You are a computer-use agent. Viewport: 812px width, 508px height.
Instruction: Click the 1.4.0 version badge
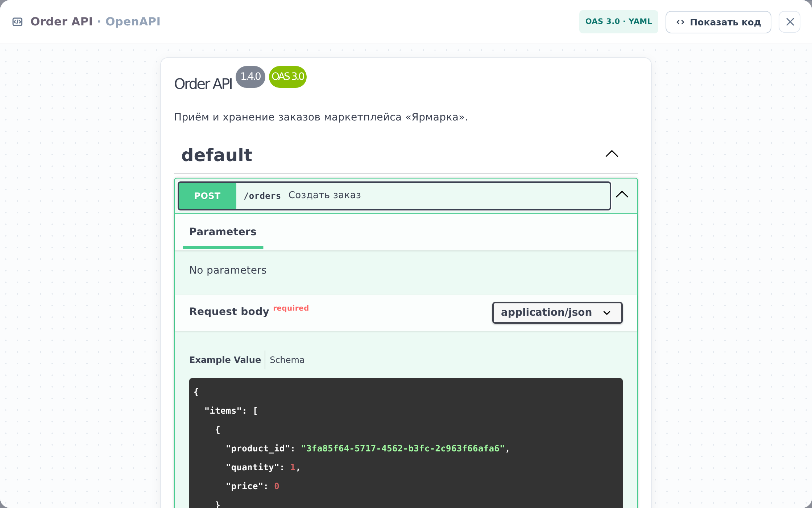pos(250,77)
